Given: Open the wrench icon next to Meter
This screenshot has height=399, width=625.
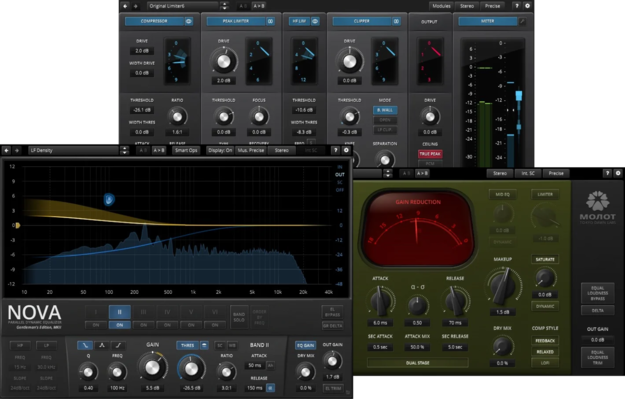Looking at the screenshot, I should pyautogui.click(x=522, y=21).
